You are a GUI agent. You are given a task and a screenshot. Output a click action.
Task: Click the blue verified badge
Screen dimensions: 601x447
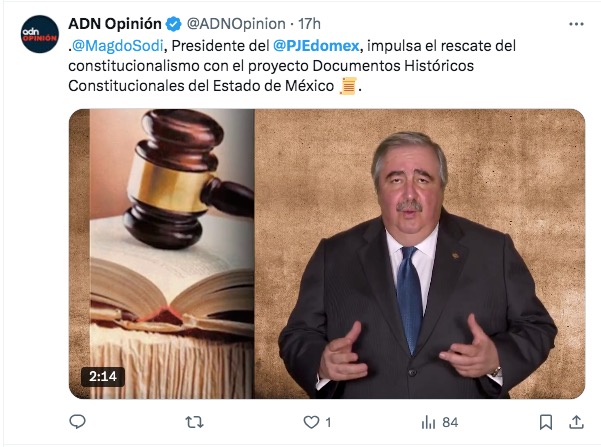173,24
